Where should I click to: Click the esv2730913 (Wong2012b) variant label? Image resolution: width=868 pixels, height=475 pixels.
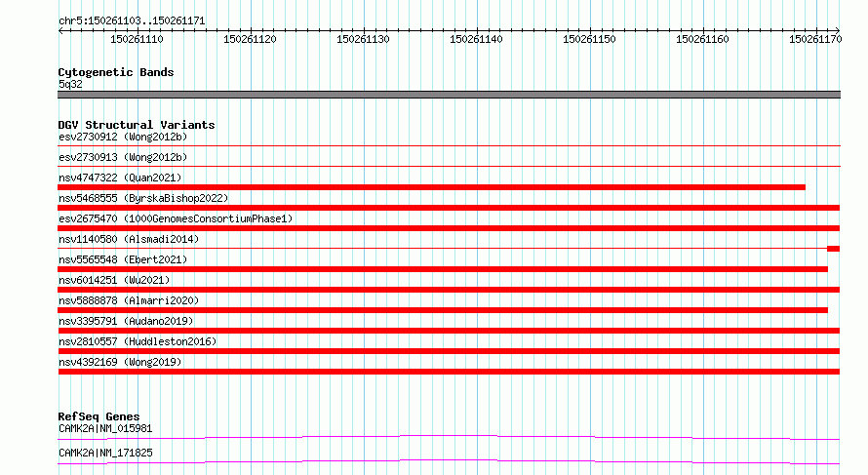coord(123,157)
